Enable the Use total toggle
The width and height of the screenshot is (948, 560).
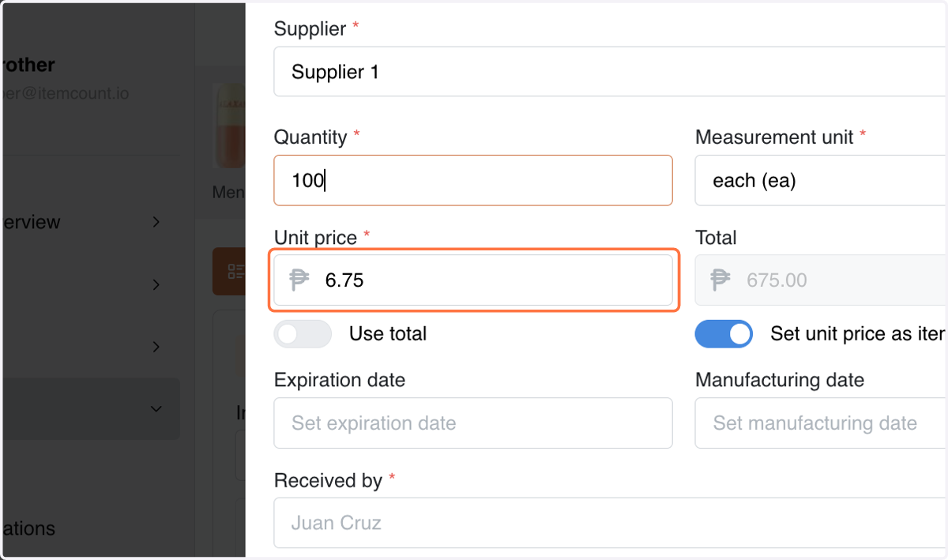(303, 334)
